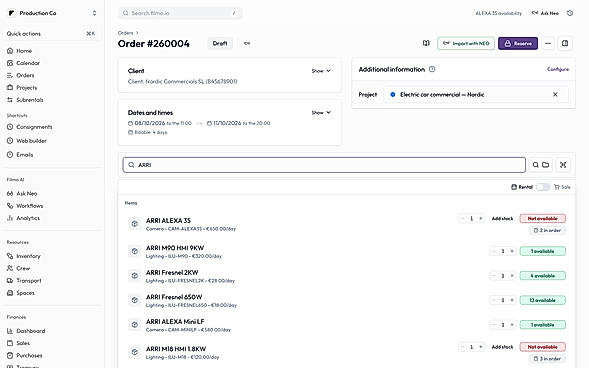Image resolution: width=589 pixels, height=368 pixels.
Task: Click the search magnifier icon button
Action: [536, 165]
